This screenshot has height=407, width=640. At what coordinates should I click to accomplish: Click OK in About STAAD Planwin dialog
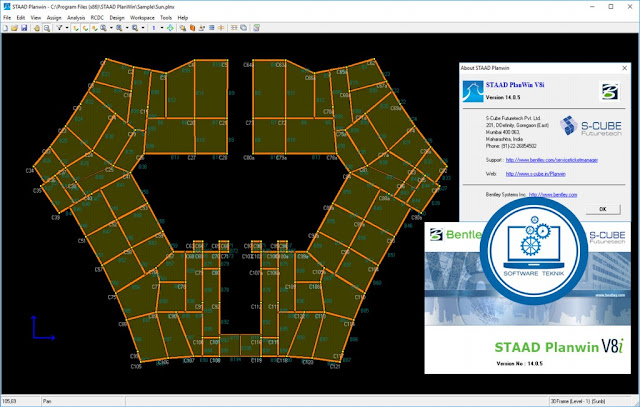coord(603,209)
